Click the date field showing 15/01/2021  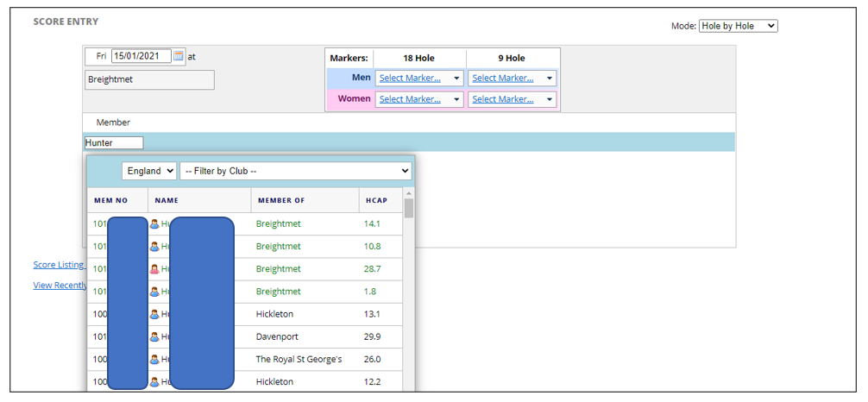point(142,56)
